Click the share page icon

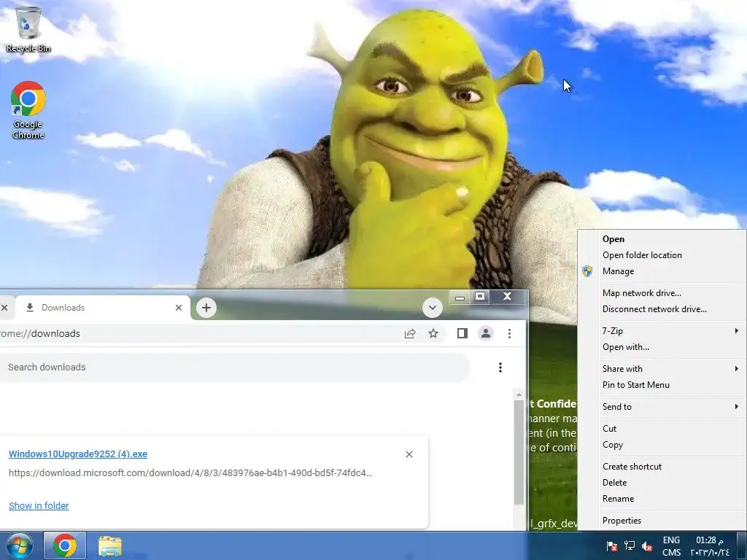click(410, 333)
